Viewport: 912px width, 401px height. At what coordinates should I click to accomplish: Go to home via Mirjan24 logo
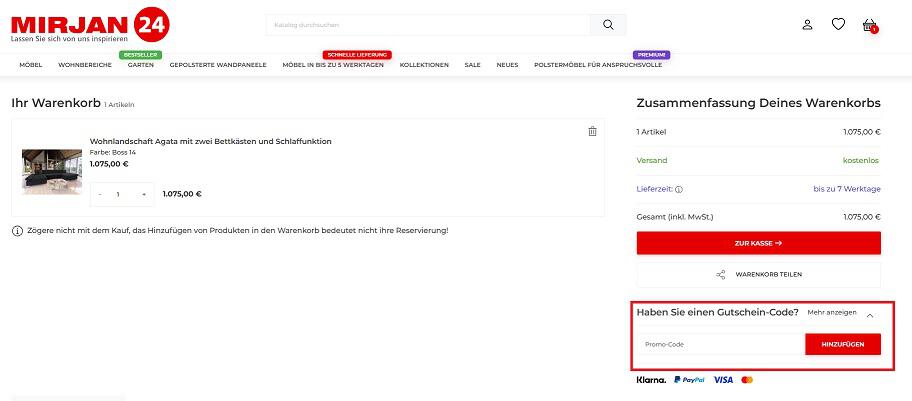[90, 25]
